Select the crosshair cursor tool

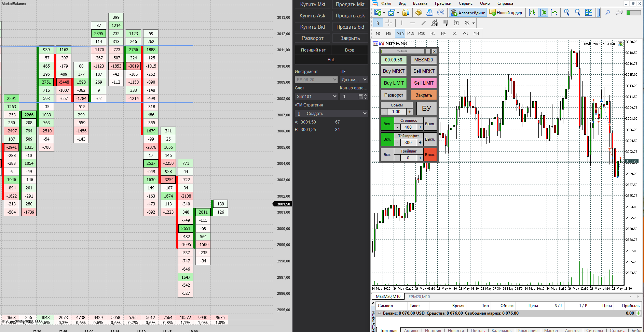coord(389,23)
